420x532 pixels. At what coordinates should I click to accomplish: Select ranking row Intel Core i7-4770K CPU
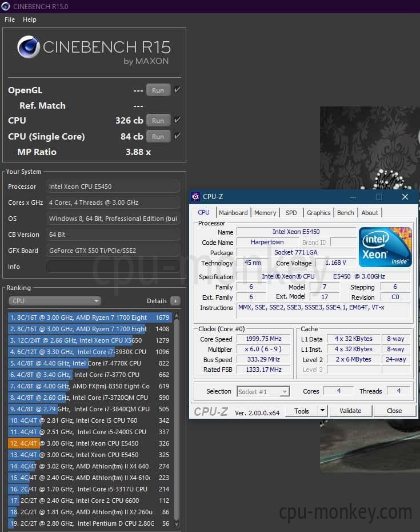(90, 363)
